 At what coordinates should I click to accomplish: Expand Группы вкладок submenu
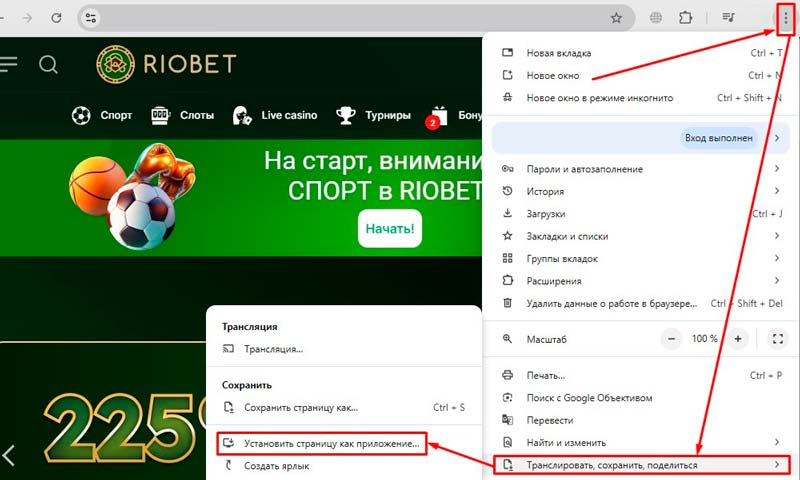coord(642,259)
